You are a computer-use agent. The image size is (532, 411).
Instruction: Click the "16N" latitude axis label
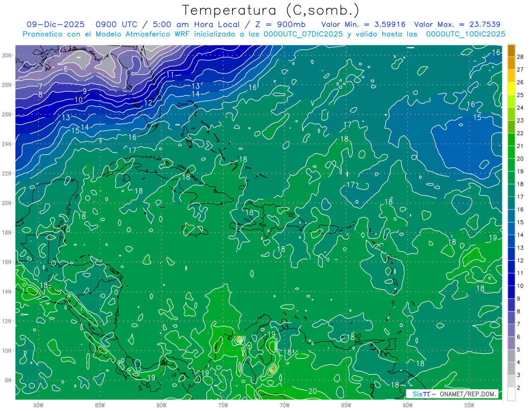point(7,262)
